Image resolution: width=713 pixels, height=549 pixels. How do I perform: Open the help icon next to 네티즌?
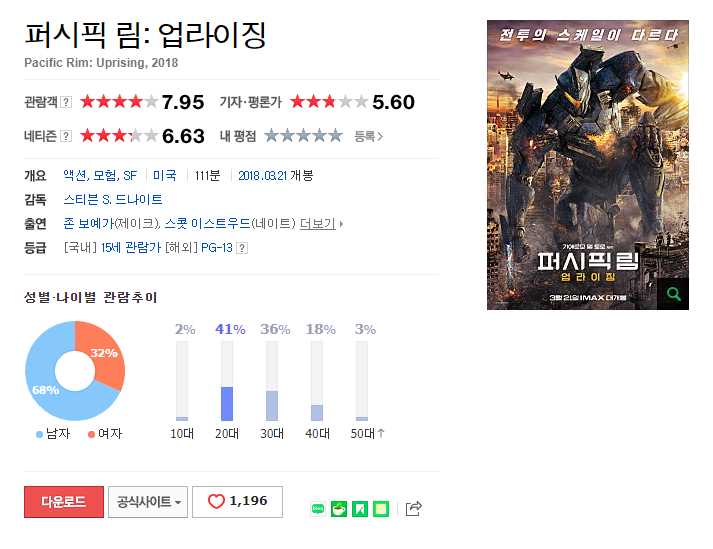66,136
